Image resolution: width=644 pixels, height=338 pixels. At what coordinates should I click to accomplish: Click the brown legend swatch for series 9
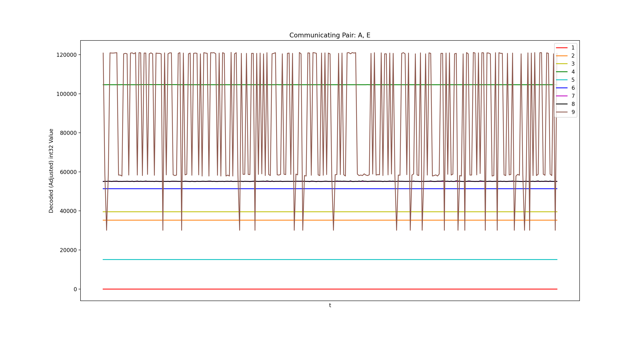(x=562, y=112)
